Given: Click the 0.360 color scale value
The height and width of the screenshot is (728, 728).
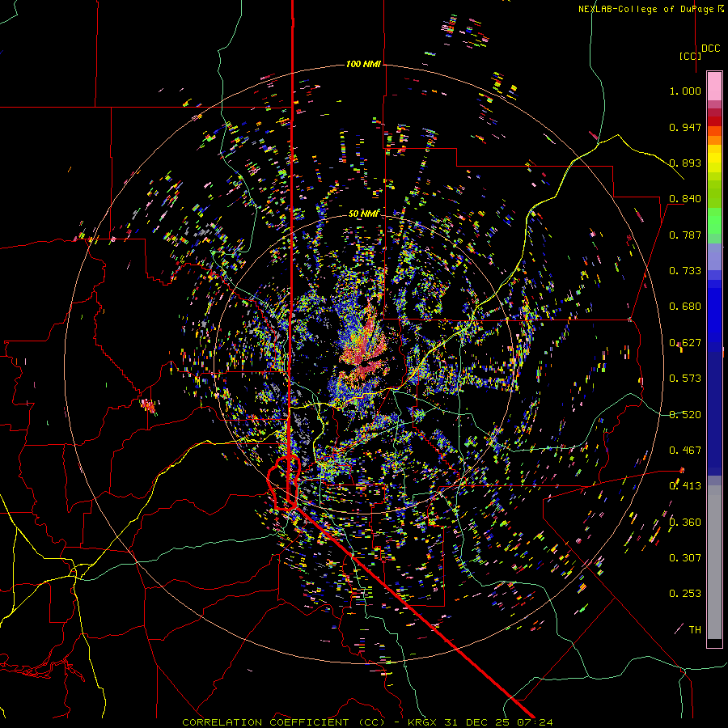Looking at the screenshot, I should click(x=685, y=523).
